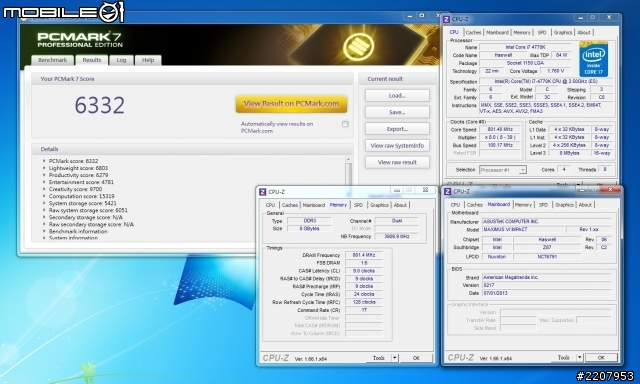The width and height of the screenshot is (640, 384).
Task: Open the PCMark Help tab
Action: point(148,60)
